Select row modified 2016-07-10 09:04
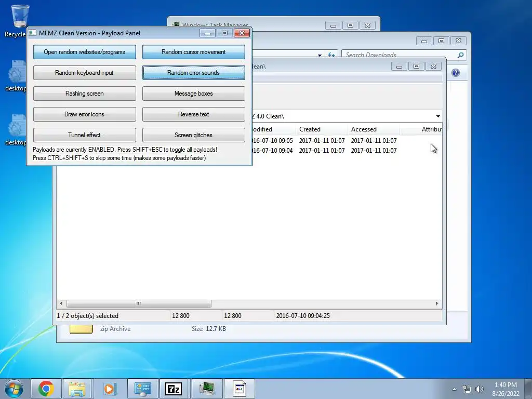 [x=346, y=150]
